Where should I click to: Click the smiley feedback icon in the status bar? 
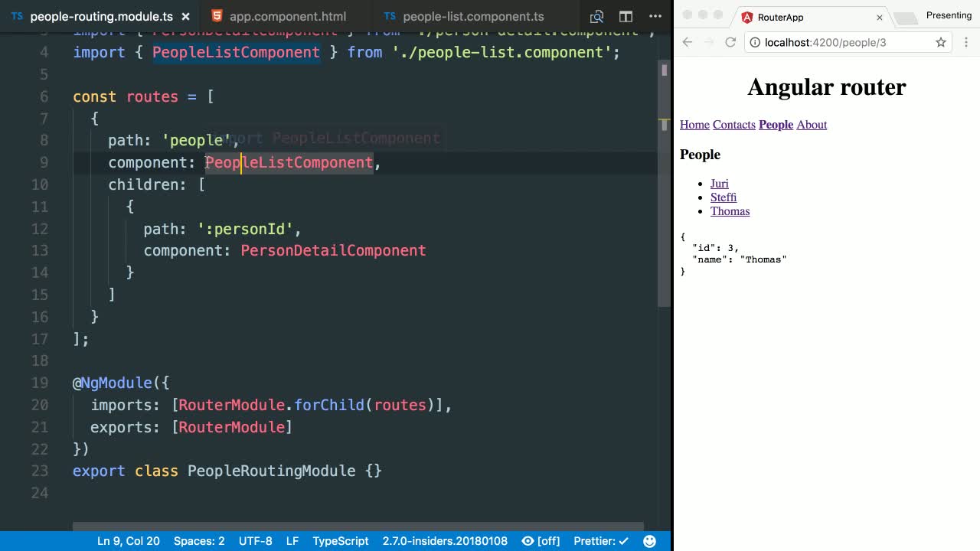pyautogui.click(x=649, y=541)
